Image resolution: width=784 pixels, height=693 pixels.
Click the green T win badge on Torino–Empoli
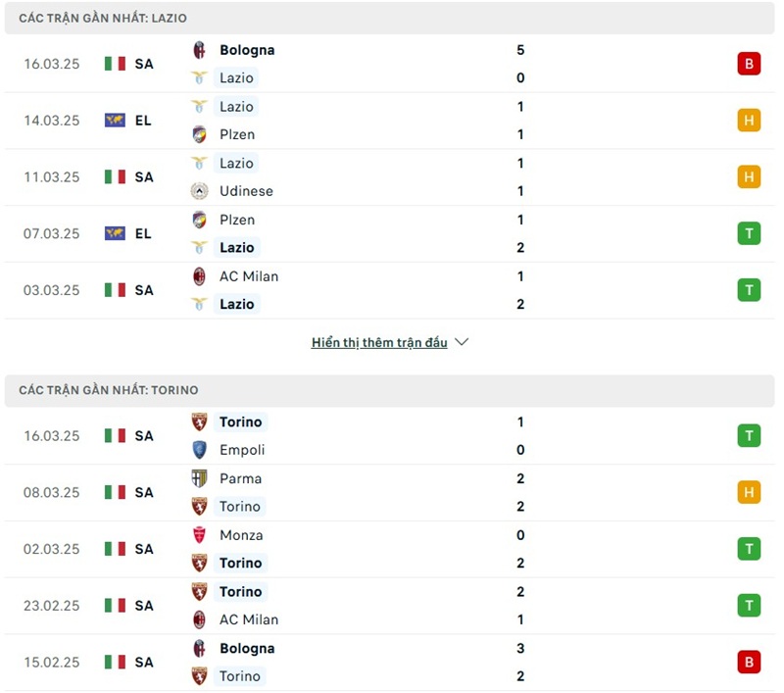coord(749,435)
